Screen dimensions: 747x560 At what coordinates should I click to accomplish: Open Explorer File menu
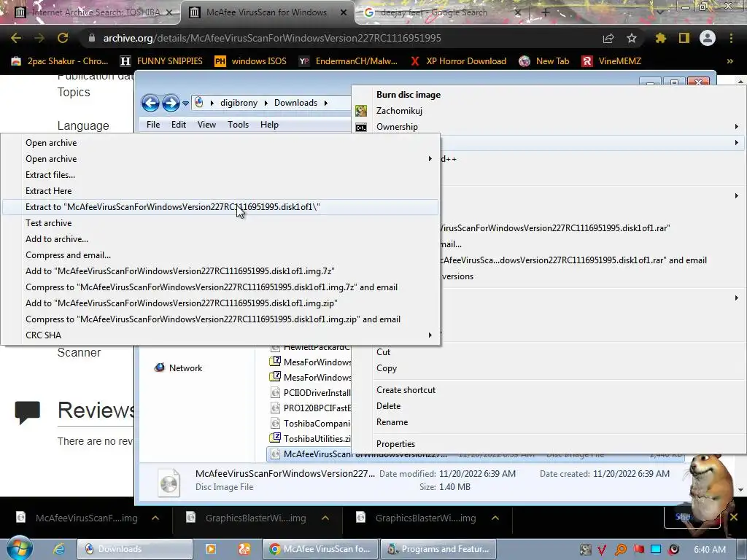point(153,124)
